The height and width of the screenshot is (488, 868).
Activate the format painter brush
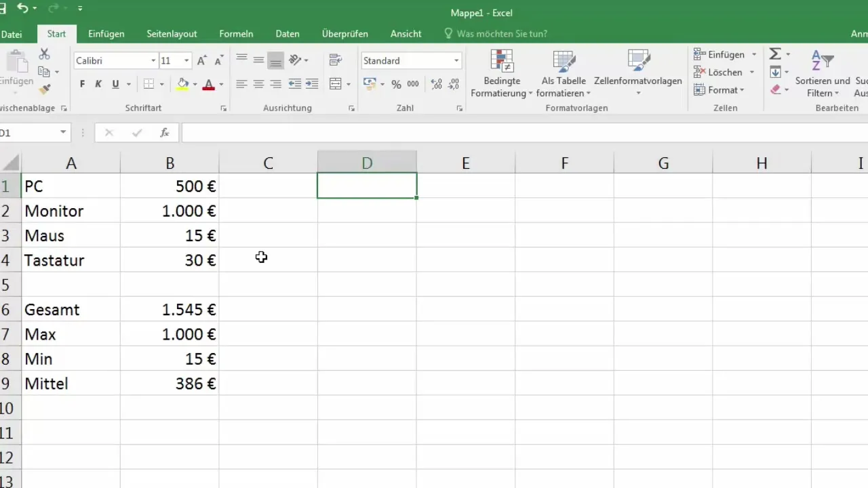tap(45, 89)
